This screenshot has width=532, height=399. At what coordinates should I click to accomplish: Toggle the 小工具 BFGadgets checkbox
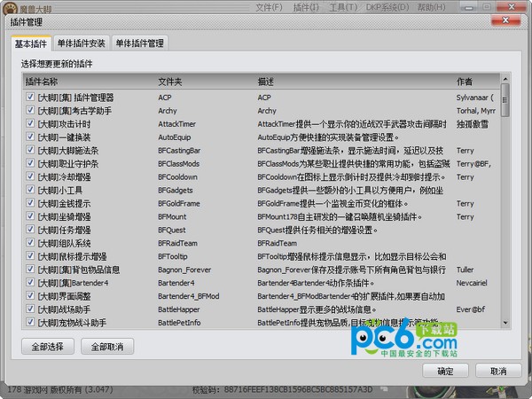[x=30, y=190]
